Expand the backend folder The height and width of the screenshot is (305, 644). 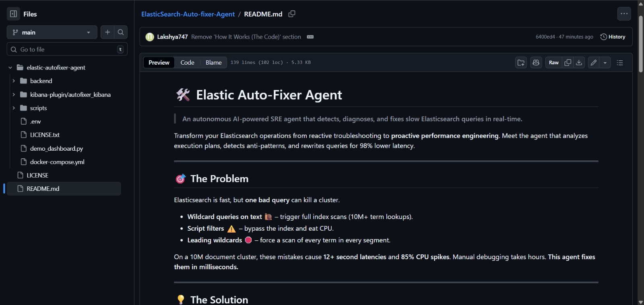click(14, 81)
